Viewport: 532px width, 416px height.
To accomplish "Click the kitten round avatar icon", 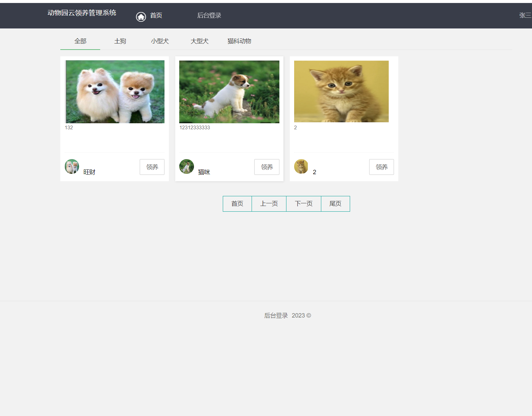I will click(301, 166).
